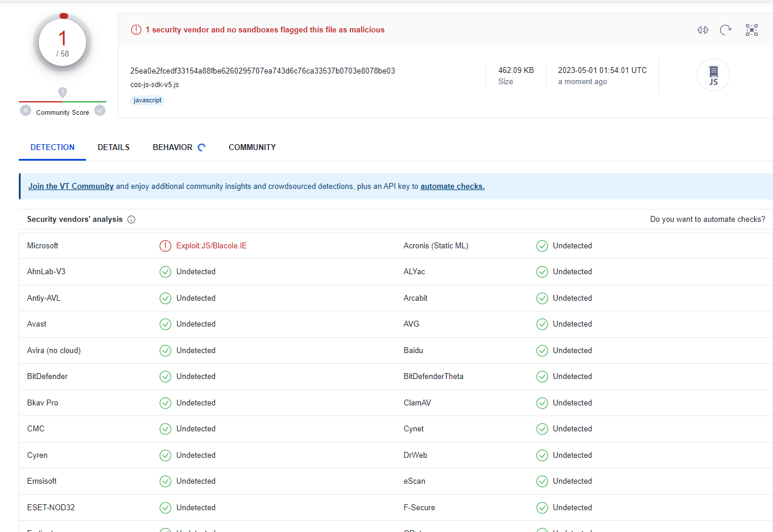The height and width of the screenshot is (532, 773).
Task: Click the community score question mark marker
Action: coord(62,92)
